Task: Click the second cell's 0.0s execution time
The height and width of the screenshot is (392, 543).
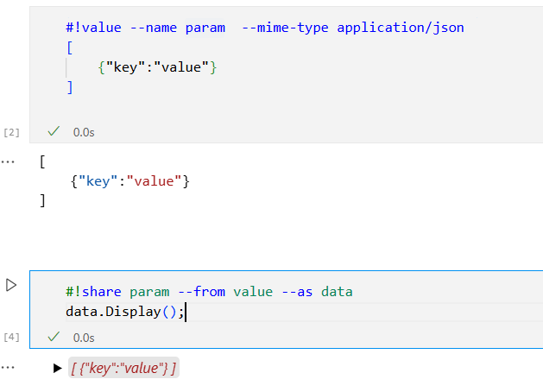Action: 84,337
